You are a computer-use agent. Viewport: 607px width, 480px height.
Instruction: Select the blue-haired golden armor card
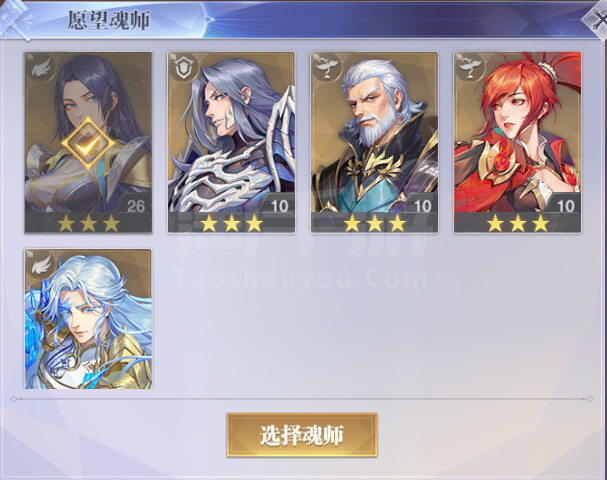click(x=88, y=319)
